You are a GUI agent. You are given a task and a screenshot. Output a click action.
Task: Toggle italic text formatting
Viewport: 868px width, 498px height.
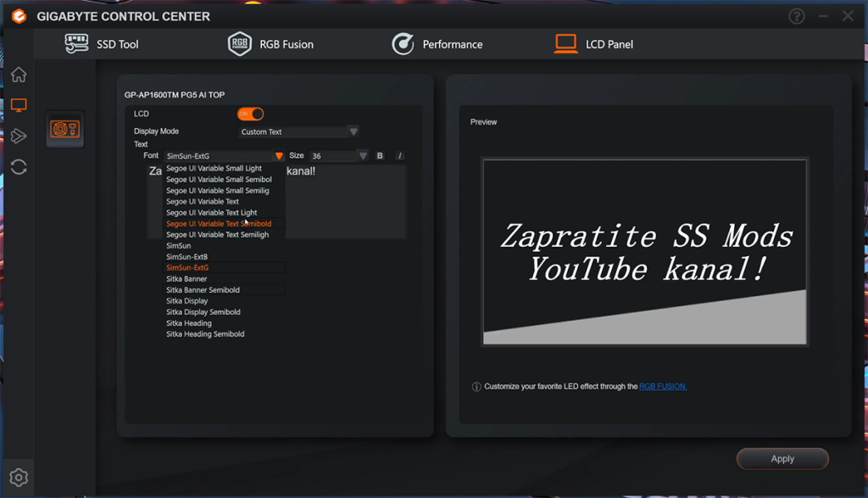[400, 155]
